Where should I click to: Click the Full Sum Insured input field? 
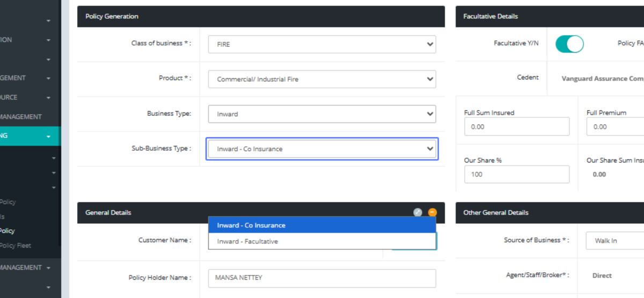pos(516,127)
